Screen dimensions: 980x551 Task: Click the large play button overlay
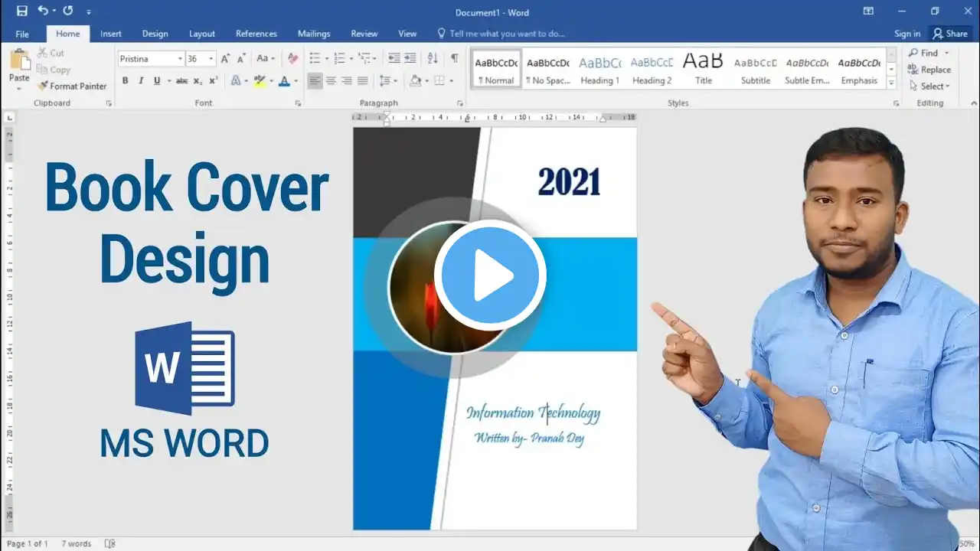pos(490,275)
